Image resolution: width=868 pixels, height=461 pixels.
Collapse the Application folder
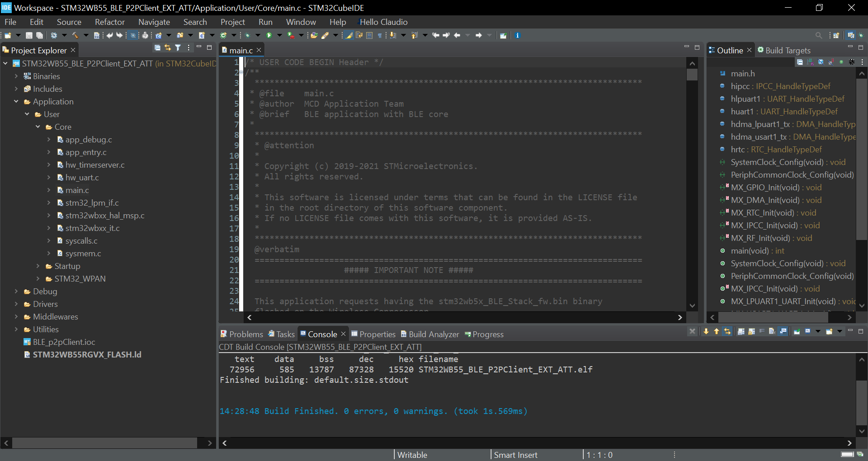16,101
